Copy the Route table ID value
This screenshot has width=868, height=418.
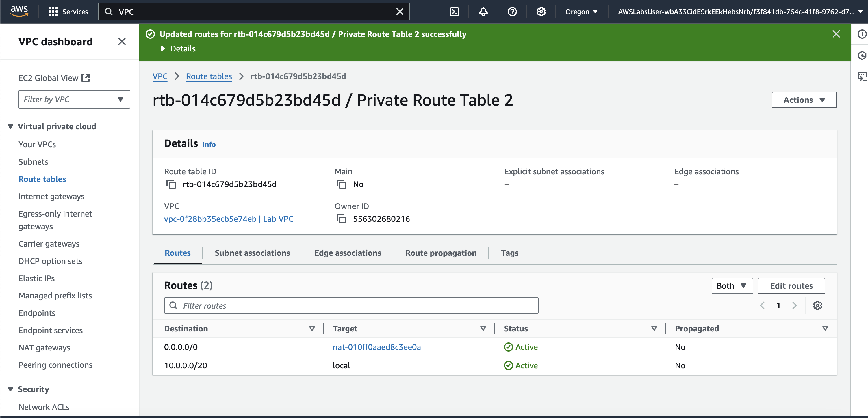pos(171,184)
